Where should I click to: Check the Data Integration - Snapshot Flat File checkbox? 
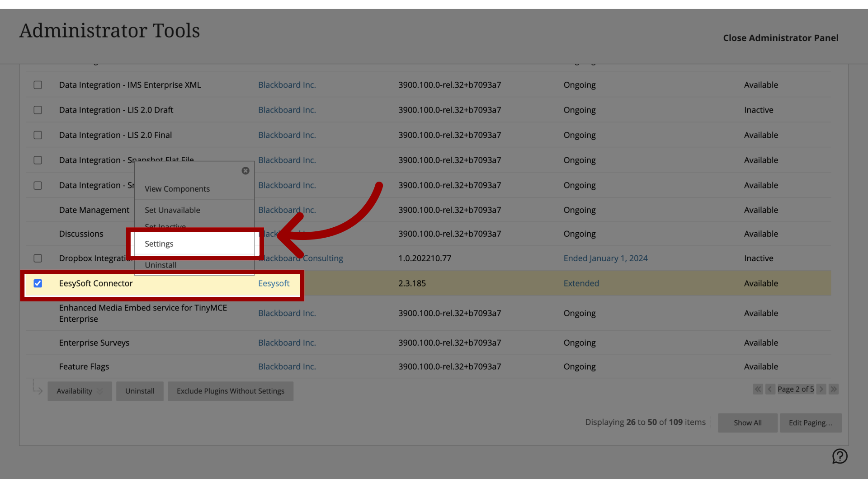(38, 160)
